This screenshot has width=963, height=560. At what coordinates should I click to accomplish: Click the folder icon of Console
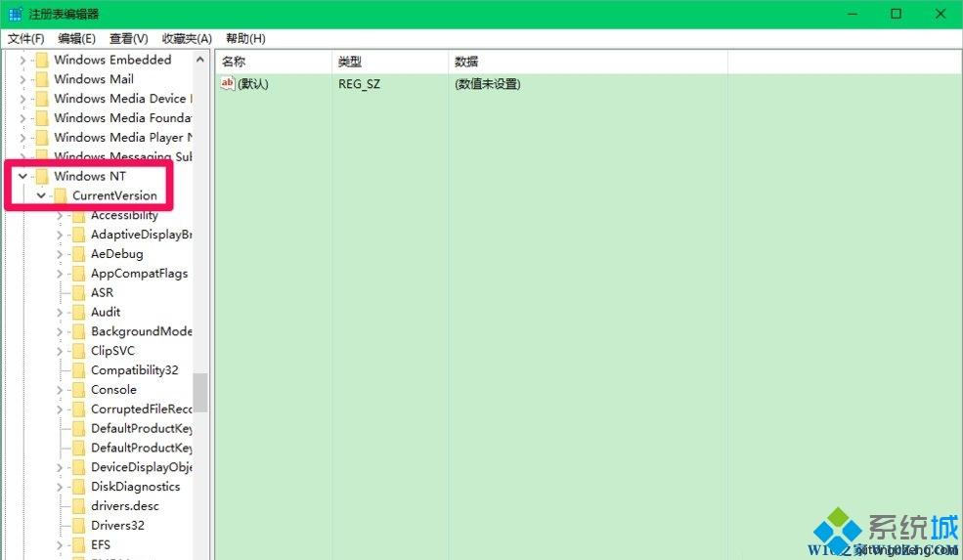coord(78,390)
